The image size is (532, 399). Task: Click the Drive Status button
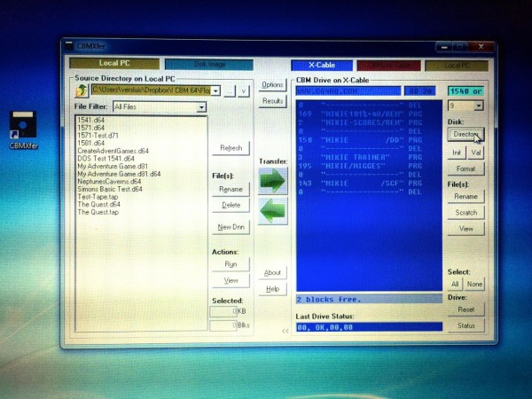coord(465,325)
